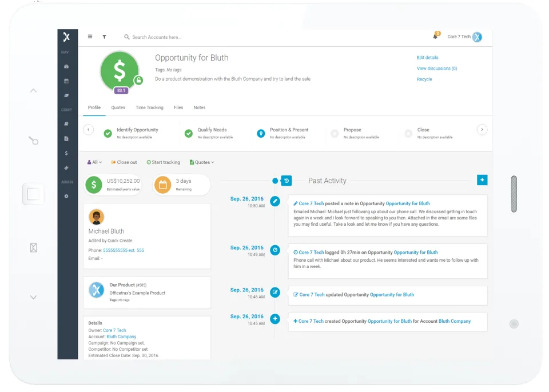Select the Propose stage circle
549x392 pixels.
[x=335, y=133]
